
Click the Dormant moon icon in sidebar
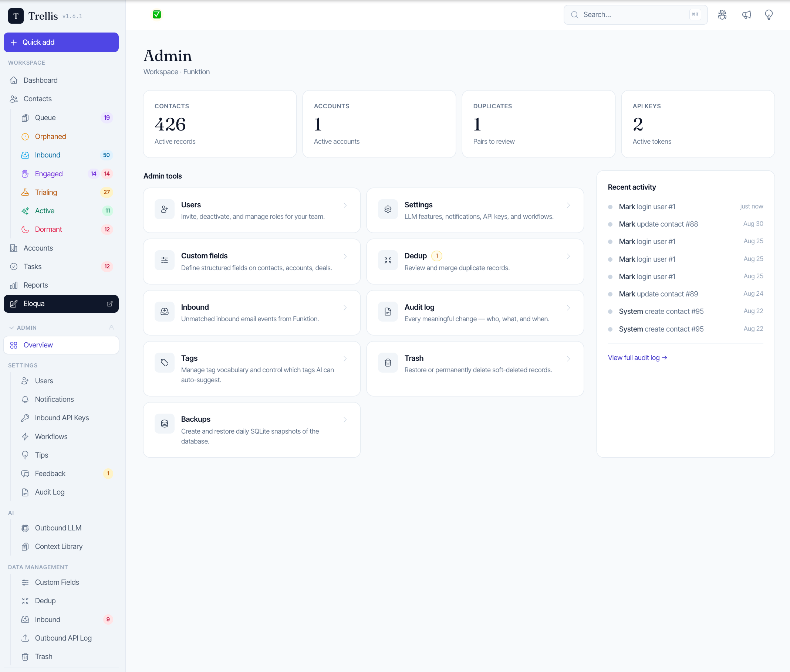25,229
